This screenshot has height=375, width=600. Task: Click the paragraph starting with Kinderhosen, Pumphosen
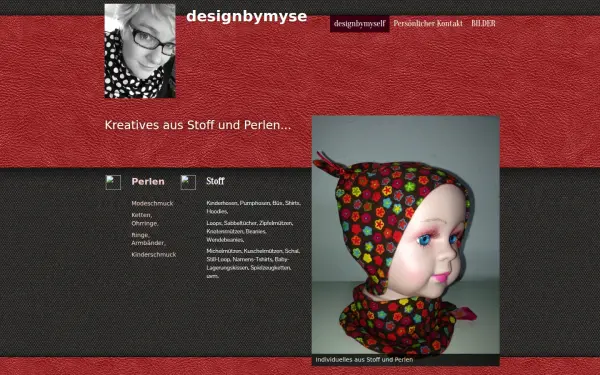[254, 207]
